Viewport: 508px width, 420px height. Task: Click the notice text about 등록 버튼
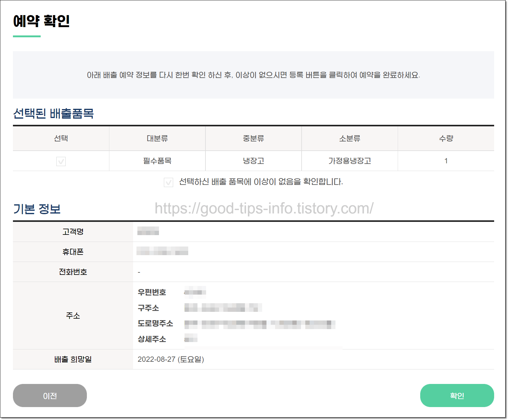(x=254, y=75)
